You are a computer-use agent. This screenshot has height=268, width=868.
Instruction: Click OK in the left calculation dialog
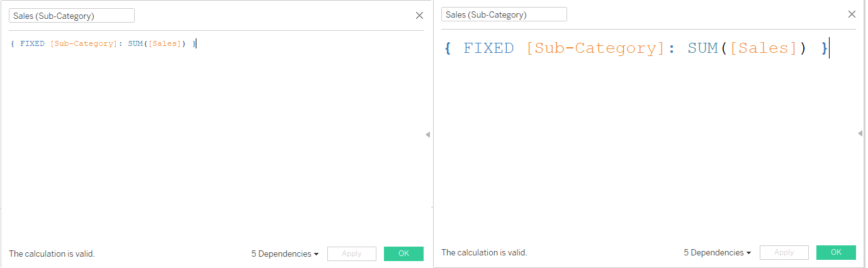pyautogui.click(x=403, y=254)
